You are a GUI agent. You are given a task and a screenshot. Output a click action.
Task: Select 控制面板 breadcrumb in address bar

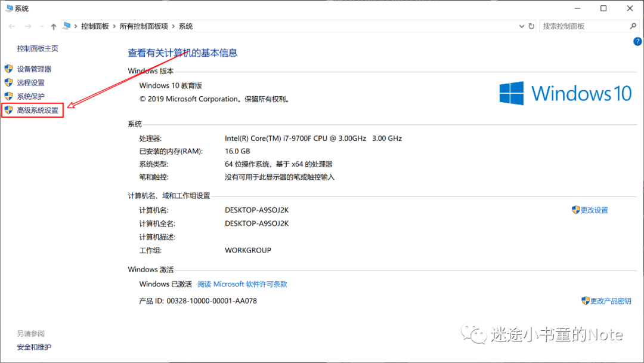pos(95,26)
